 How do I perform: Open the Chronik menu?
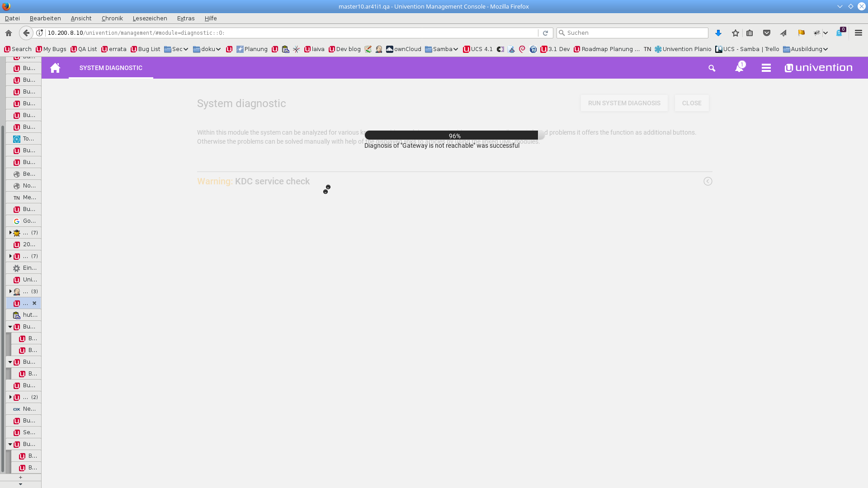point(112,18)
